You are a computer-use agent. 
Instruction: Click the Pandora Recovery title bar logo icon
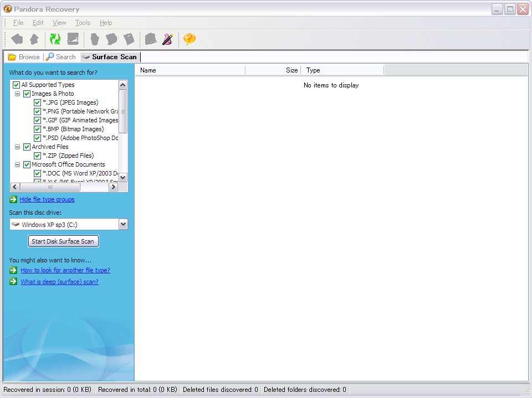click(x=7, y=9)
